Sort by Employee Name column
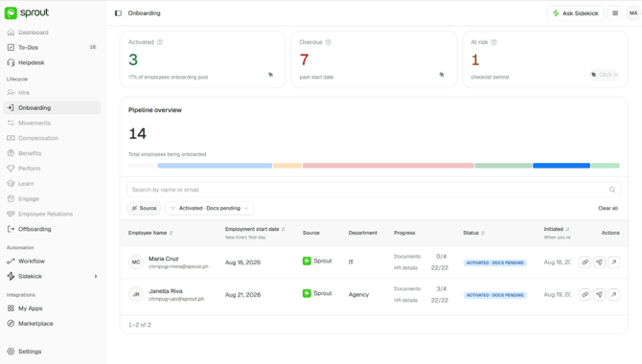This screenshot has height=364, width=642. coord(172,233)
